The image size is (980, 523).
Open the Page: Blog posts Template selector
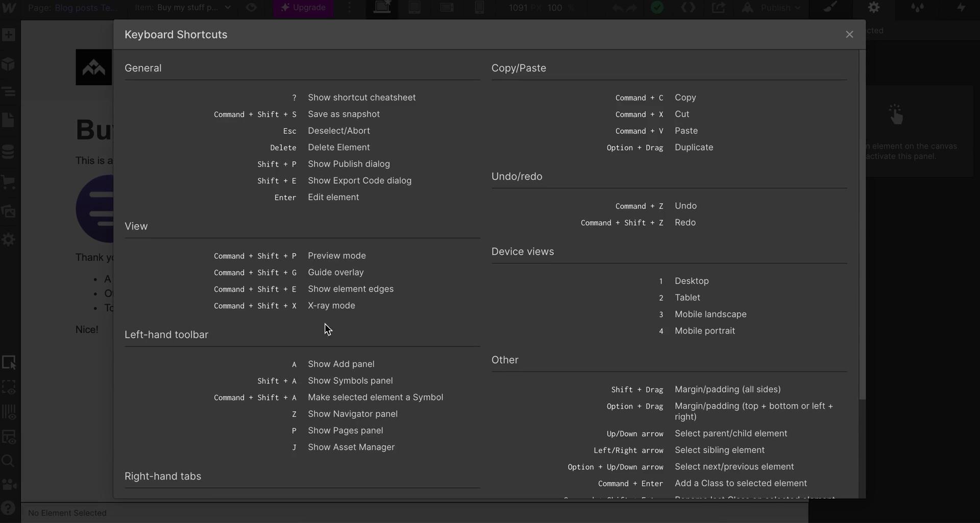73,8
